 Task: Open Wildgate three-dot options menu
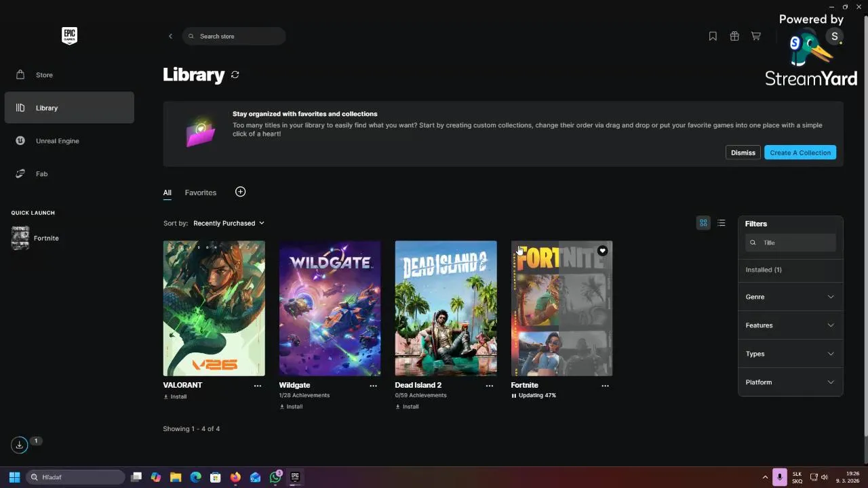tap(374, 386)
